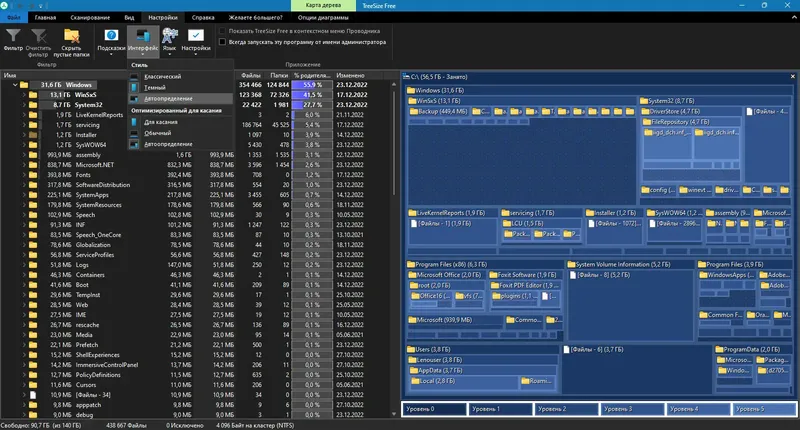
Task: Click the Уровень 5 color legend
Action: tap(764, 409)
